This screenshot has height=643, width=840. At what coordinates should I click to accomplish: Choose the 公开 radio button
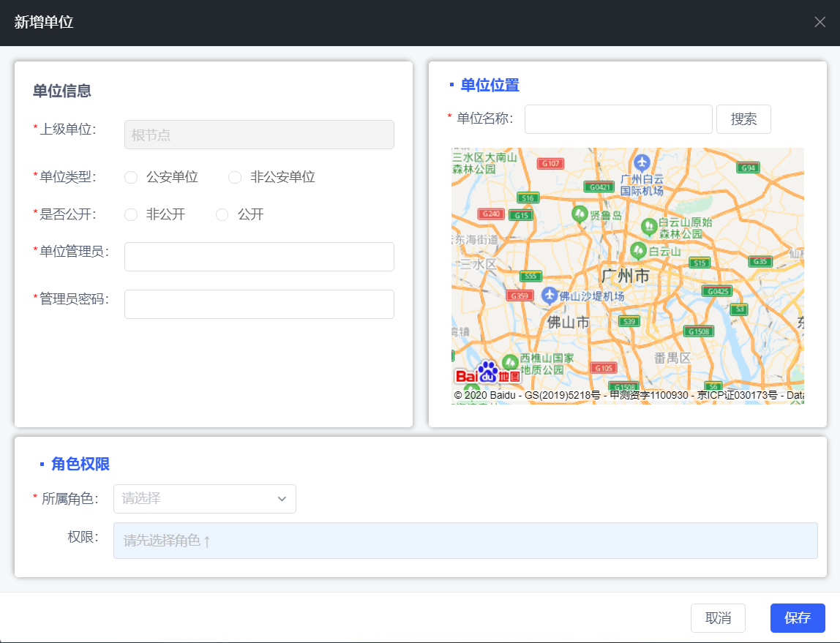pos(222,214)
